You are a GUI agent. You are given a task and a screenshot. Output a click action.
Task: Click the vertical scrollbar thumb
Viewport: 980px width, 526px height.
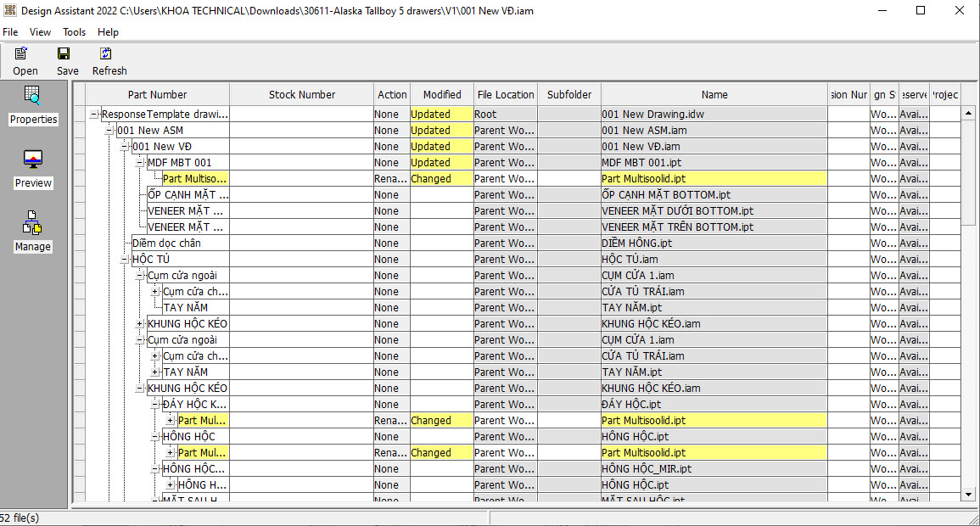pyautogui.click(x=968, y=173)
